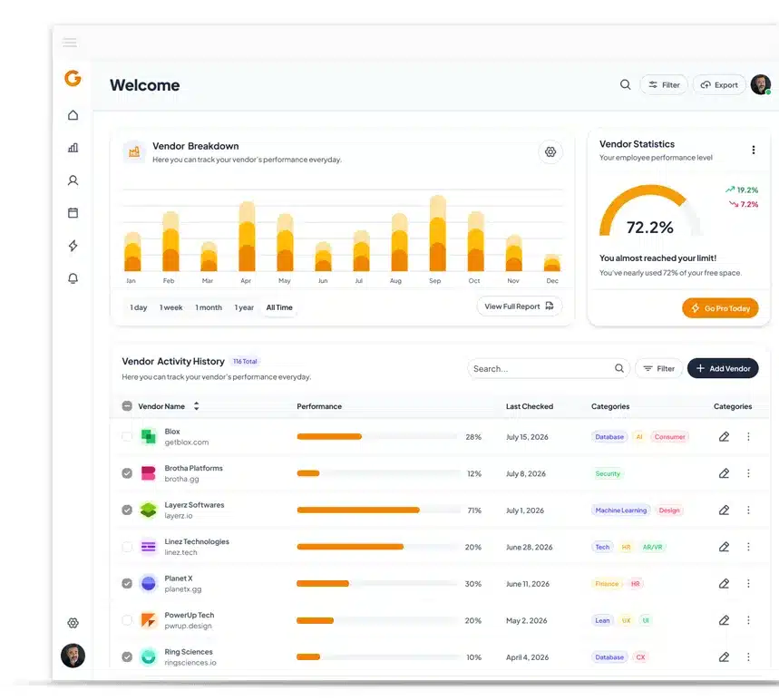Check the Linez Technologies checkbox
Screen dimensions: 779x700
pyautogui.click(x=127, y=547)
